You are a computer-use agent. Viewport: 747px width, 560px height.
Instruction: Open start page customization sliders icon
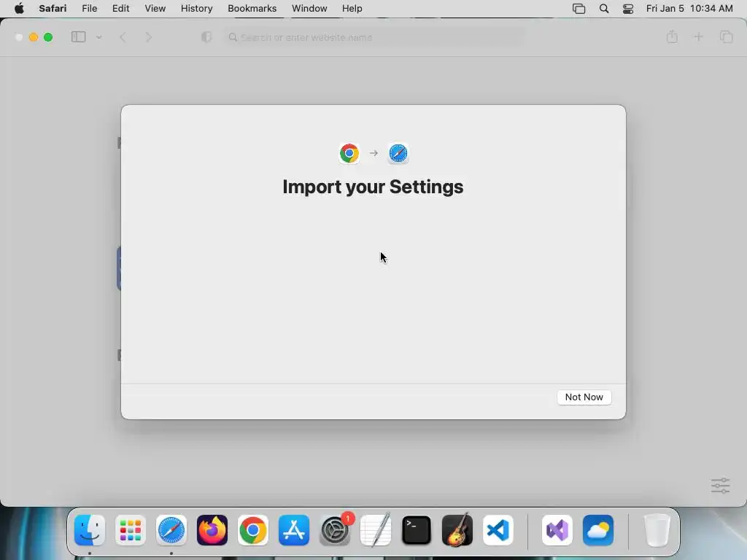tap(720, 486)
